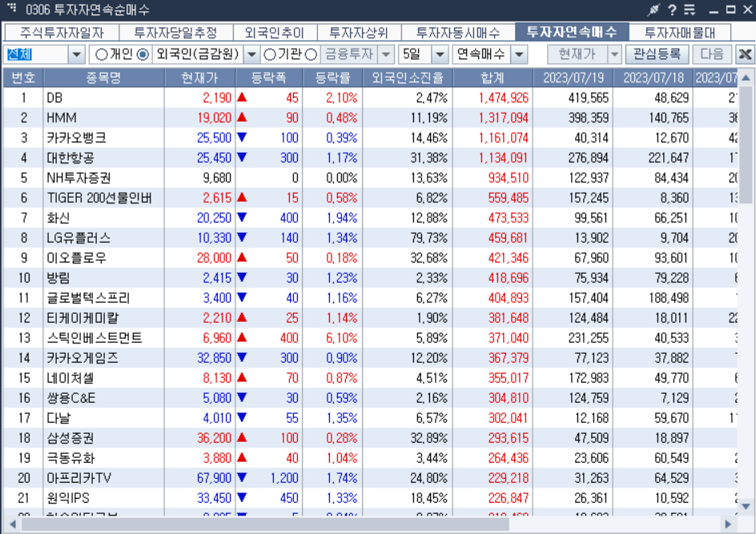Click the vertical scrollbar up arrow

pyautogui.click(x=746, y=78)
